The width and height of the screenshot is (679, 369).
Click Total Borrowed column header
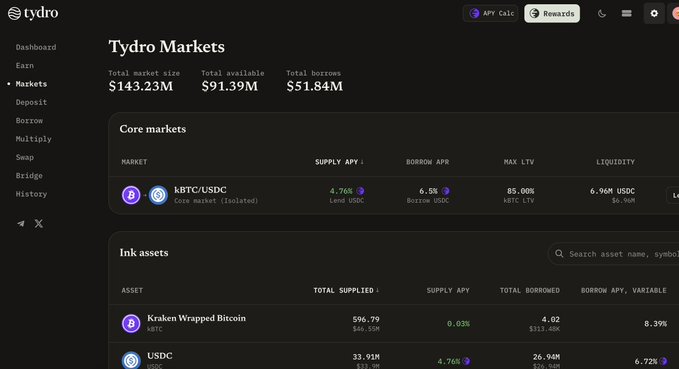coord(530,290)
